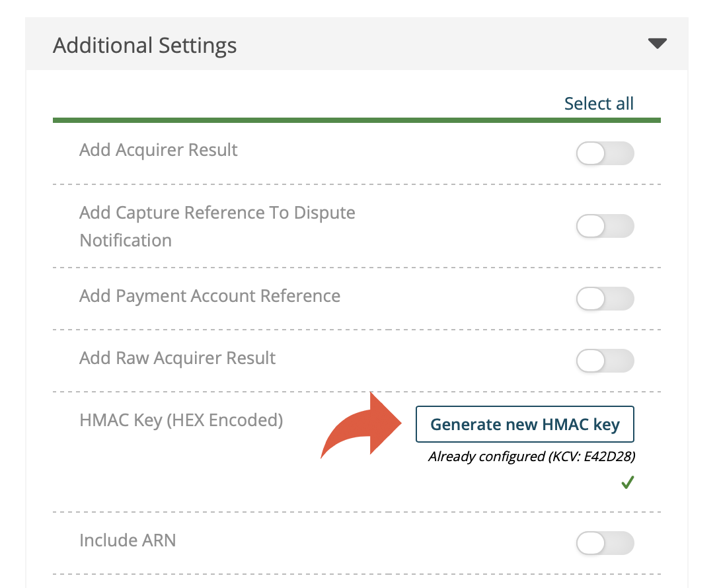Click the Include ARN label
The height and width of the screenshot is (588, 719).
pos(128,540)
